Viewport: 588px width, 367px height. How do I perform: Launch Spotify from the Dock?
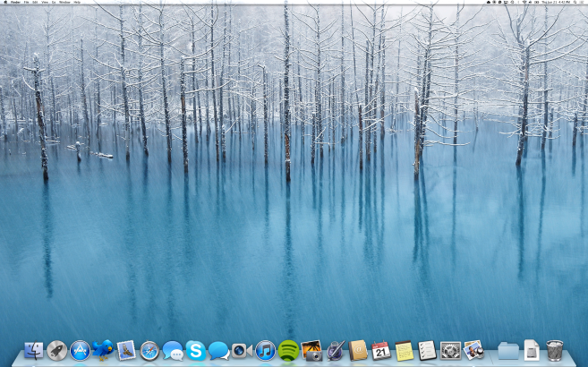pos(288,350)
